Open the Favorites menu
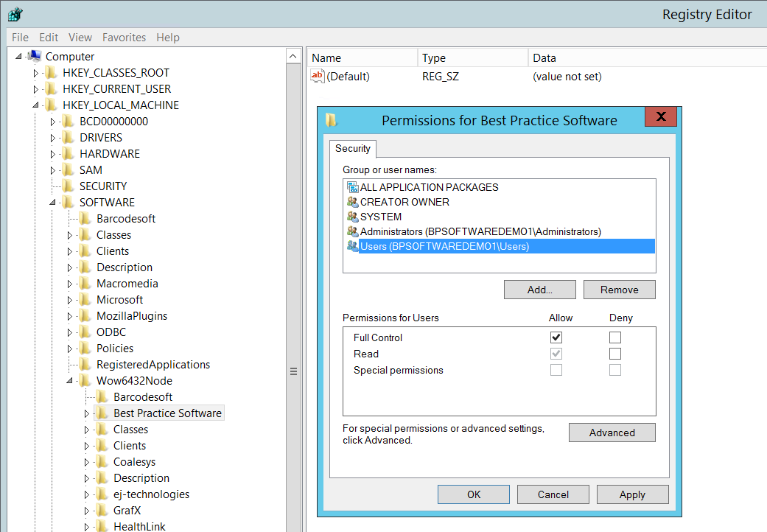The height and width of the screenshot is (532, 767). [125, 37]
